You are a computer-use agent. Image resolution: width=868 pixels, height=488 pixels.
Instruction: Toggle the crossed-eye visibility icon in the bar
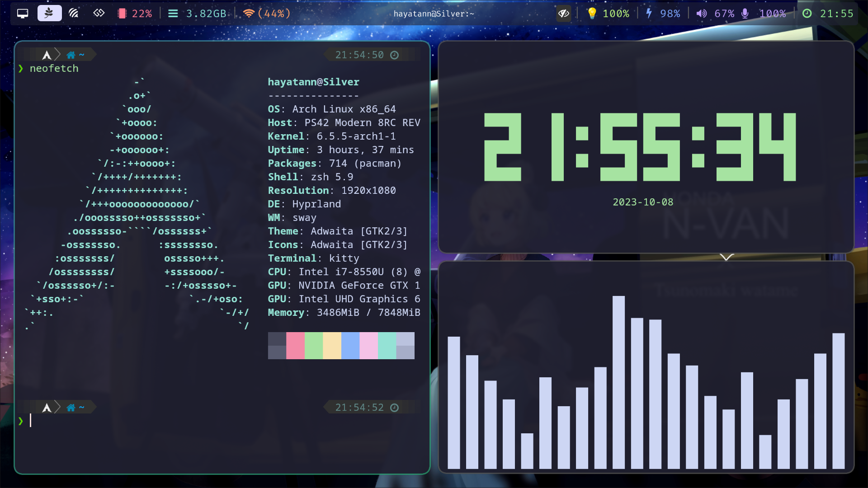coord(563,13)
